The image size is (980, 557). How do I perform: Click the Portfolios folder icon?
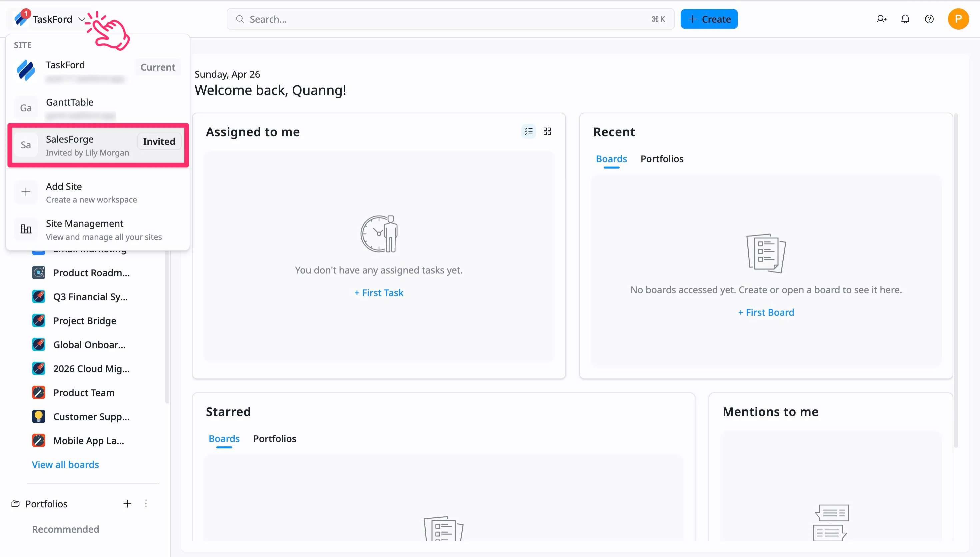(15, 504)
